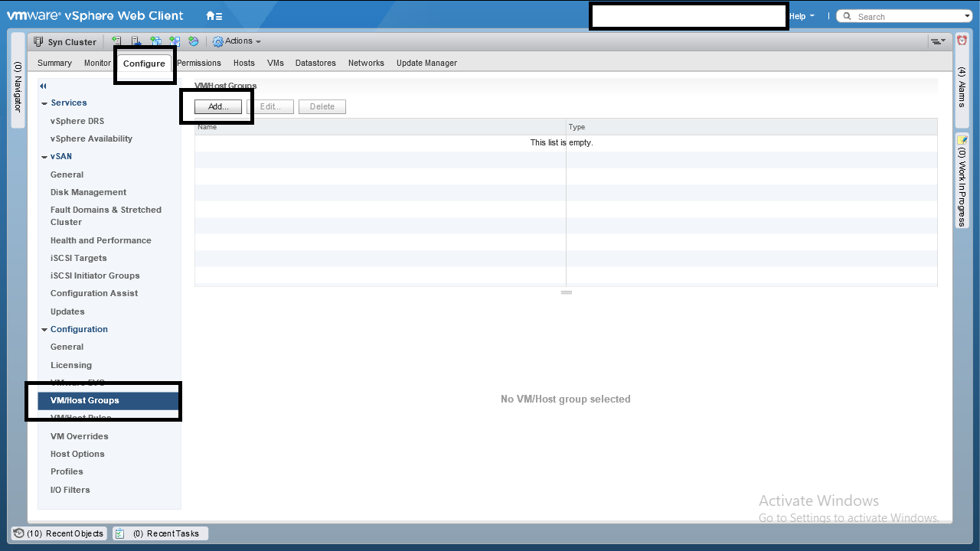Click the New Virtual Machine toolbar icon
980x551 pixels.
(x=155, y=41)
